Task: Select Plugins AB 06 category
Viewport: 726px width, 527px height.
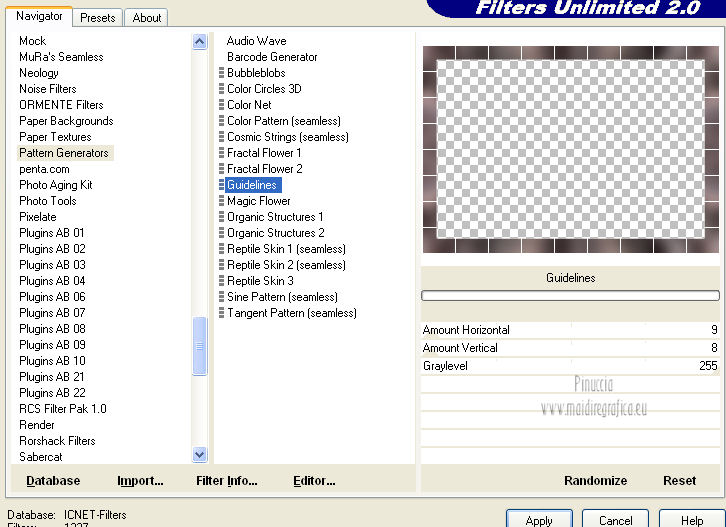Action: (52, 297)
